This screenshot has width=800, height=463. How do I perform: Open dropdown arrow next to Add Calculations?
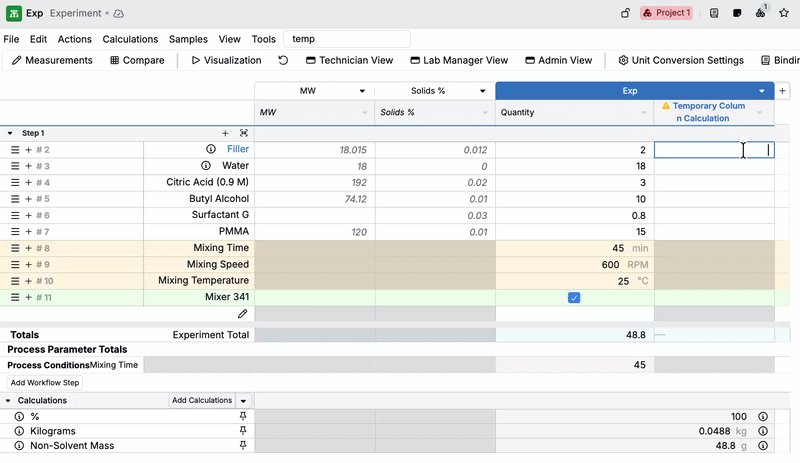[243, 401]
